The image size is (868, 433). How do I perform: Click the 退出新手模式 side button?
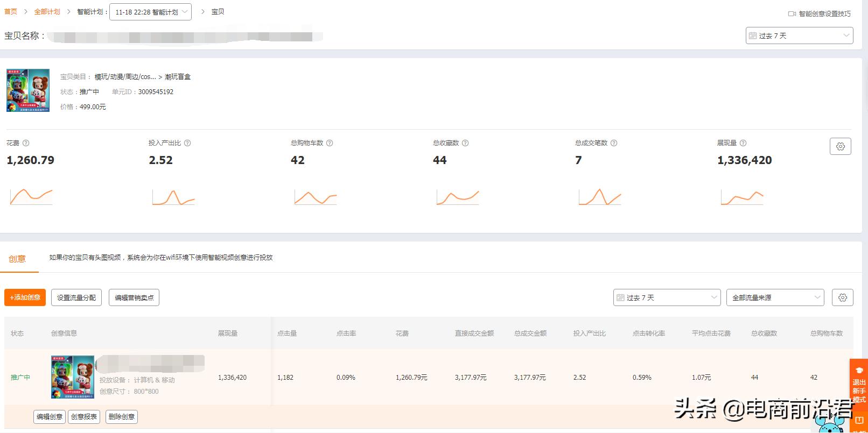(859, 385)
